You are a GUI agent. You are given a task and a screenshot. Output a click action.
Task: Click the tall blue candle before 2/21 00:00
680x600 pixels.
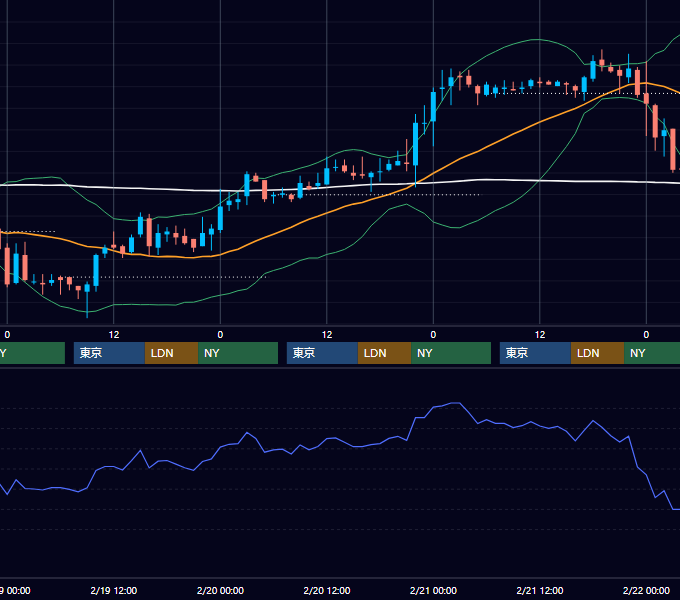[x=415, y=144]
